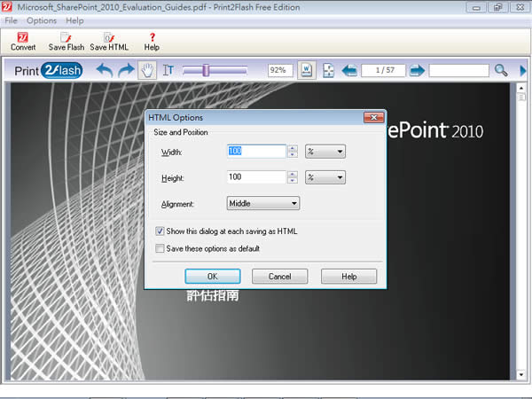The width and height of the screenshot is (532, 399).
Task: Open the Options menu
Action: 41,20
